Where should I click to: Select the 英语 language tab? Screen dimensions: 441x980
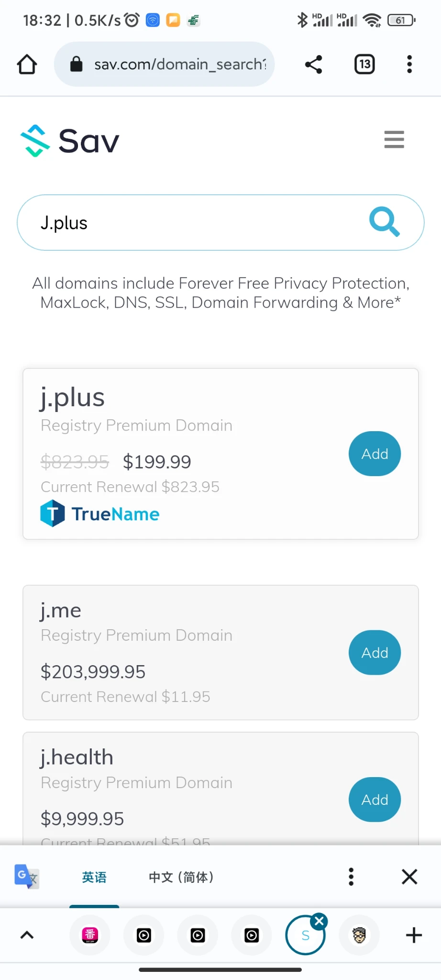coord(94,877)
